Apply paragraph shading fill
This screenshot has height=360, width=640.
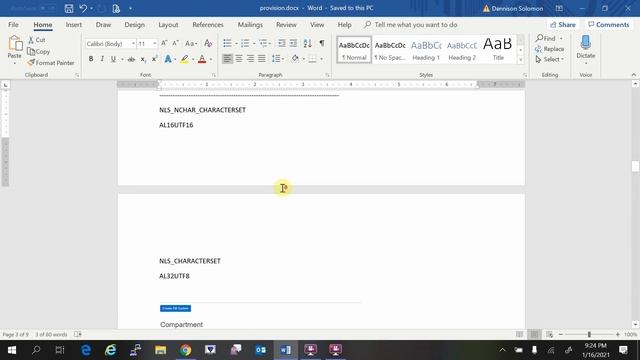point(295,59)
